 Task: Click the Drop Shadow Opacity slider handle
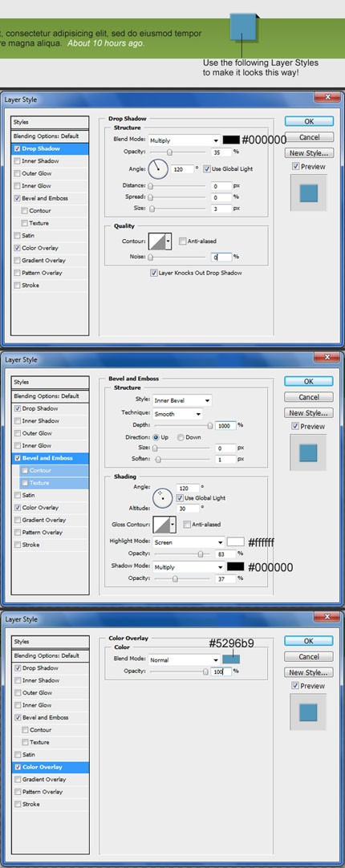point(169,152)
